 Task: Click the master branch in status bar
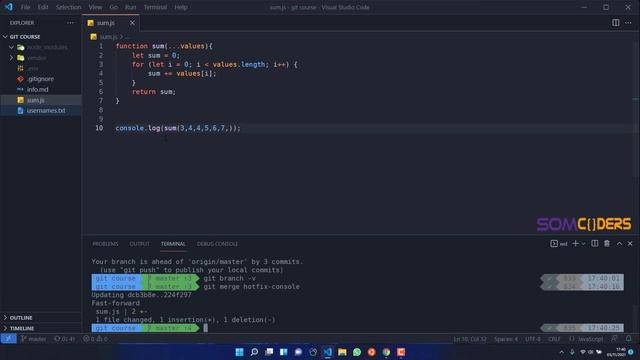click(33, 339)
